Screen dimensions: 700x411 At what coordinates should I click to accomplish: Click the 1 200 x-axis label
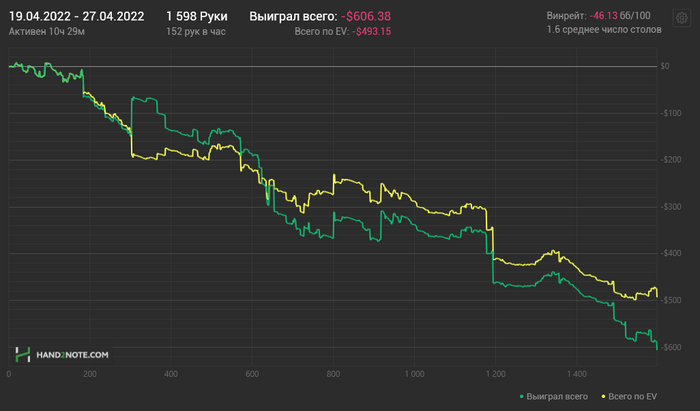[496, 374]
